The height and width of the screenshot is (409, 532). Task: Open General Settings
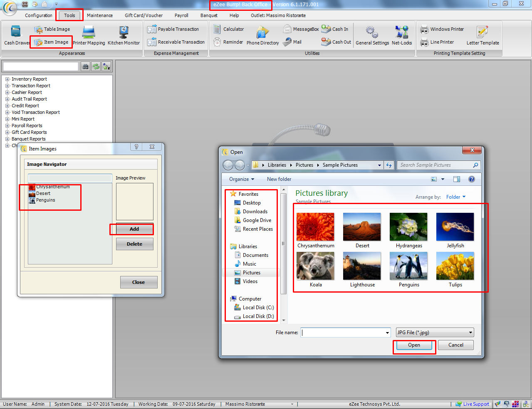pyautogui.click(x=372, y=35)
